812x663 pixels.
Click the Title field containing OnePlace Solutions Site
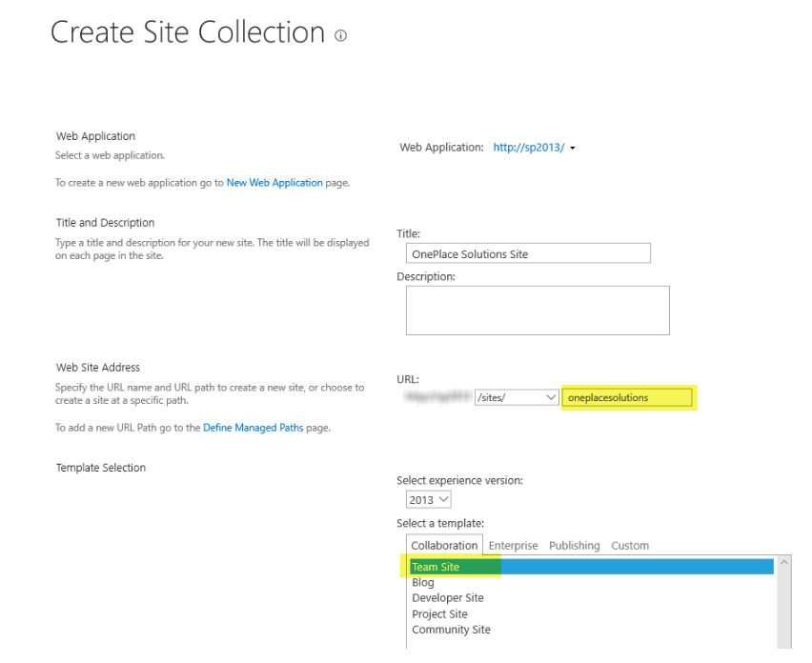pyautogui.click(x=527, y=253)
